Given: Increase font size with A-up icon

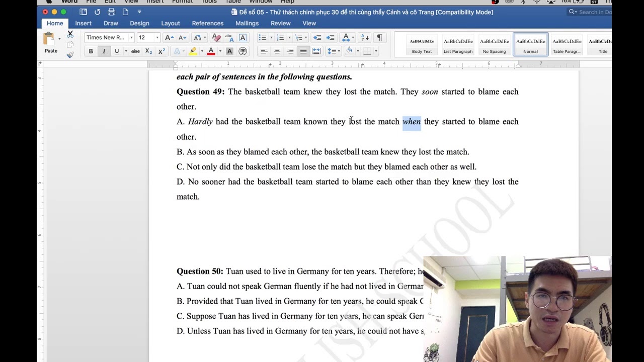Looking at the screenshot, I should [x=169, y=38].
